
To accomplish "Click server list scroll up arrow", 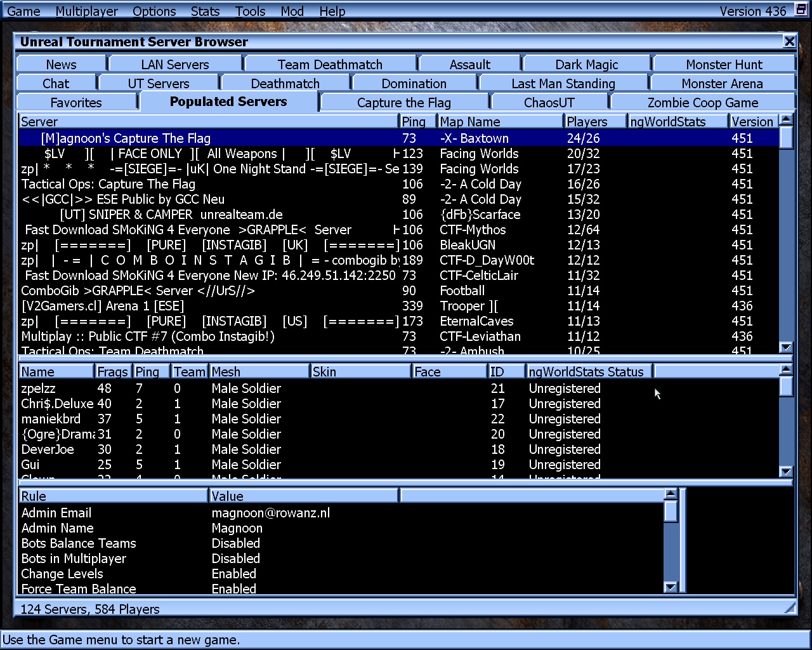I will pyautogui.click(x=786, y=119).
